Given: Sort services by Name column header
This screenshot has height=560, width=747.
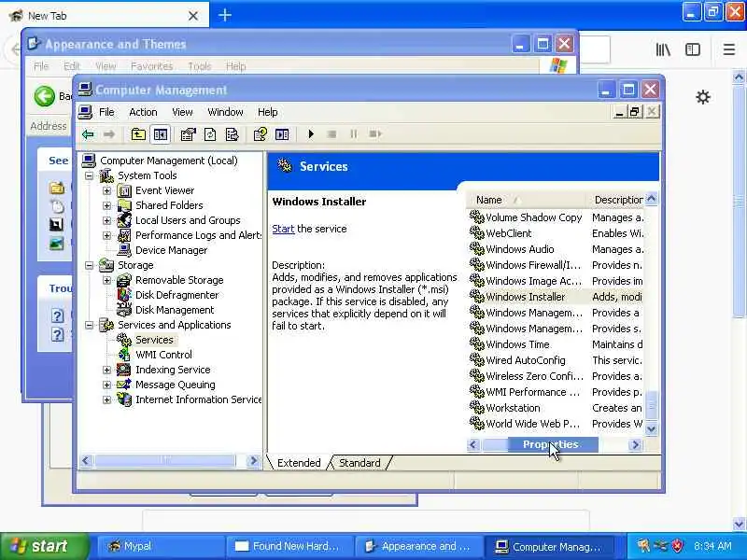Looking at the screenshot, I should 527,200.
